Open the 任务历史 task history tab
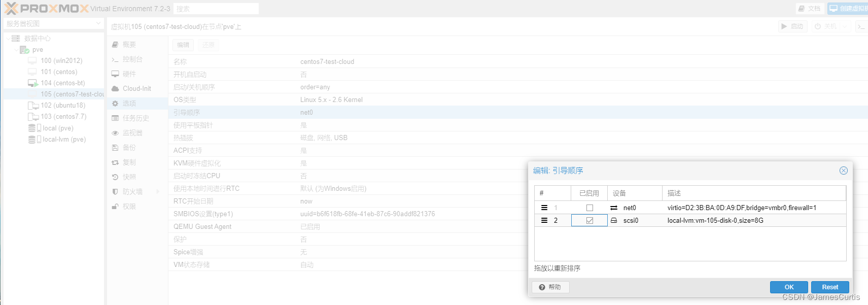868x305 pixels. pyautogui.click(x=137, y=118)
